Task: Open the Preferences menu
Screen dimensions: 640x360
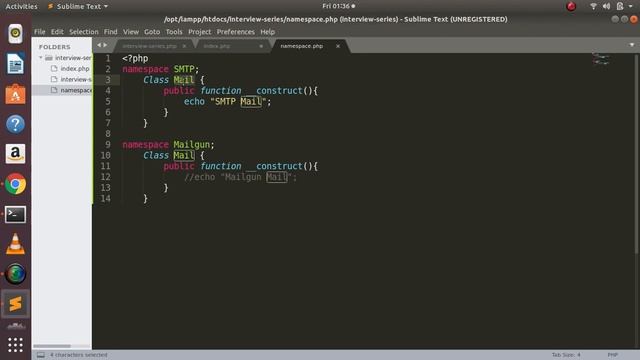Action: [236, 32]
